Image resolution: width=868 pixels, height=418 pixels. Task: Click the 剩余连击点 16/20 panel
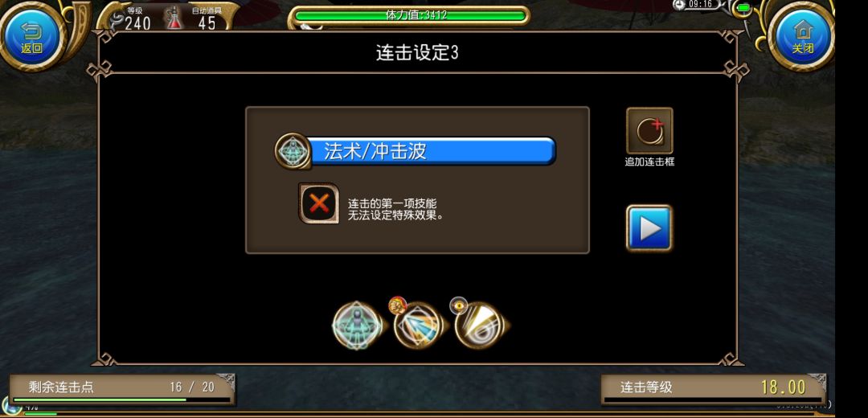coord(122,388)
